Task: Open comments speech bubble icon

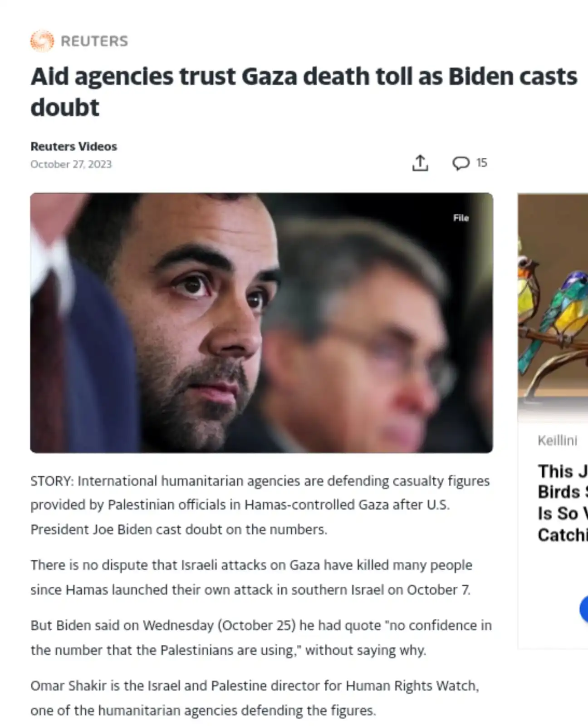Action: (x=461, y=163)
